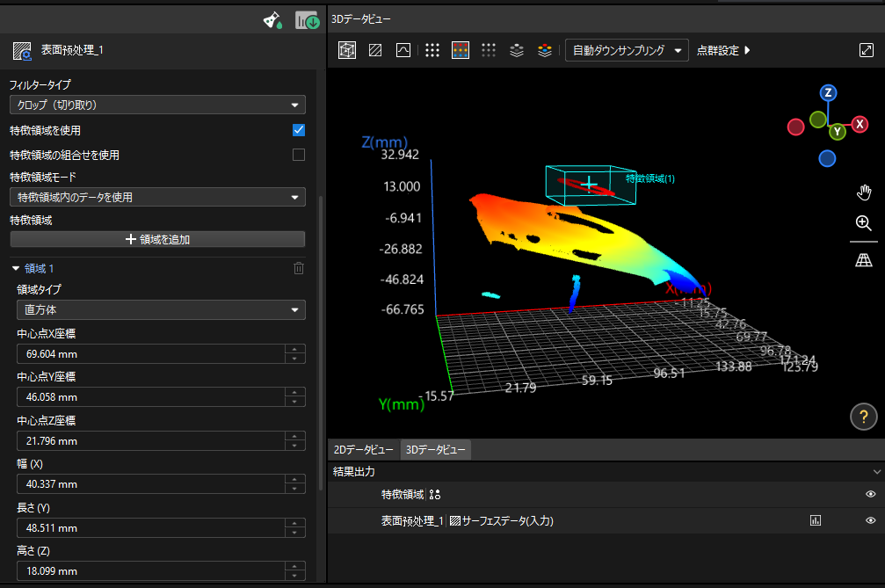885x588 pixels.
Task: Click the 特徴領域(1) label in 3D view
Action: 650,179
